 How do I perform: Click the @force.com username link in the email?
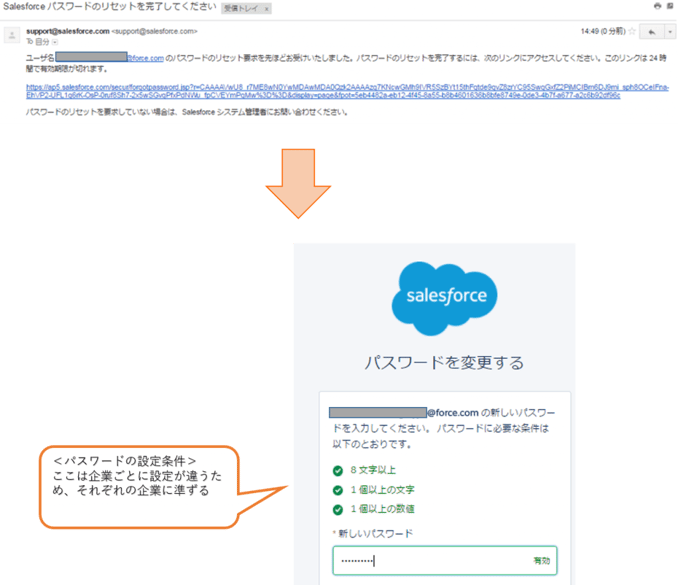click(x=145, y=58)
